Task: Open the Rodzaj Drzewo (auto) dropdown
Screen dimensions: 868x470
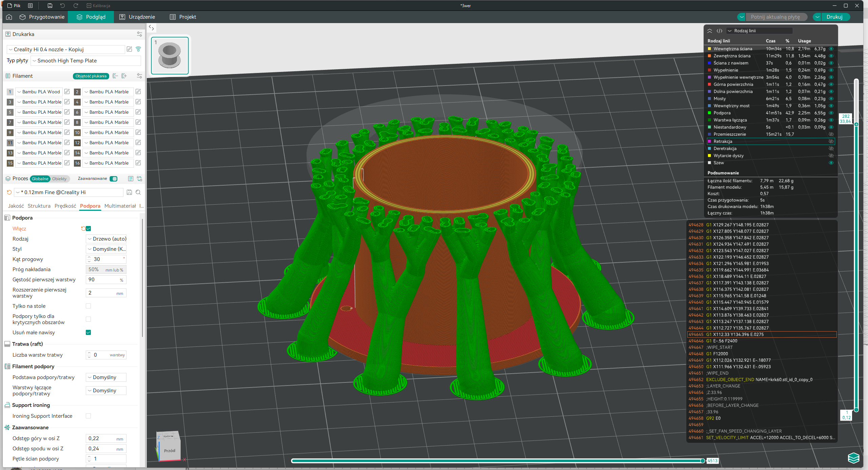Action: pyautogui.click(x=106, y=239)
